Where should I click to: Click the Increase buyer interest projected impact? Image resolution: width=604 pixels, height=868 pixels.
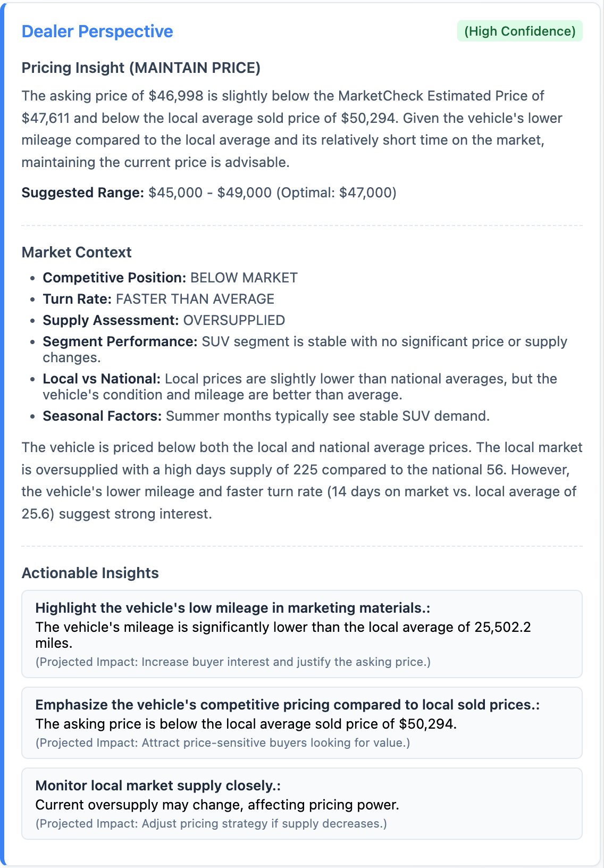click(233, 662)
